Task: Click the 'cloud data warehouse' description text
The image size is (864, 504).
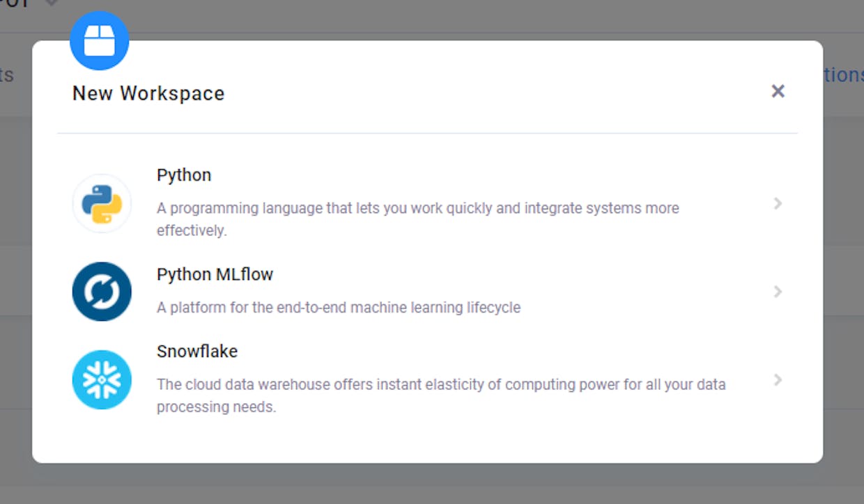Action: click(441, 395)
